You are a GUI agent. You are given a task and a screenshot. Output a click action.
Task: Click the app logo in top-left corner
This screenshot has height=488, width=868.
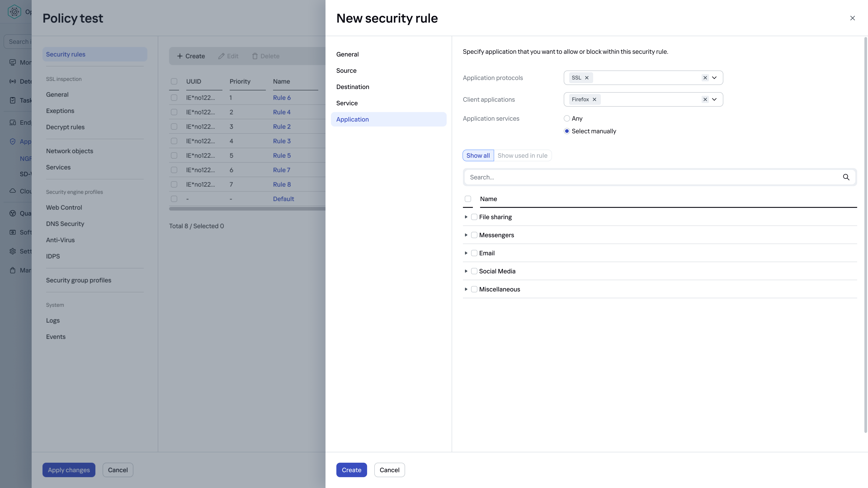[14, 12]
